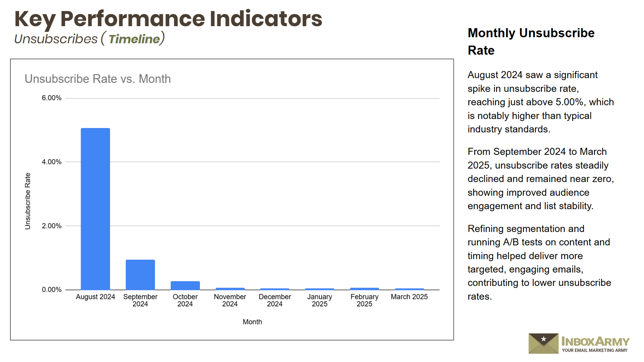644x362 pixels.
Task: Click the Month x-axis title
Action: (x=252, y=322)
